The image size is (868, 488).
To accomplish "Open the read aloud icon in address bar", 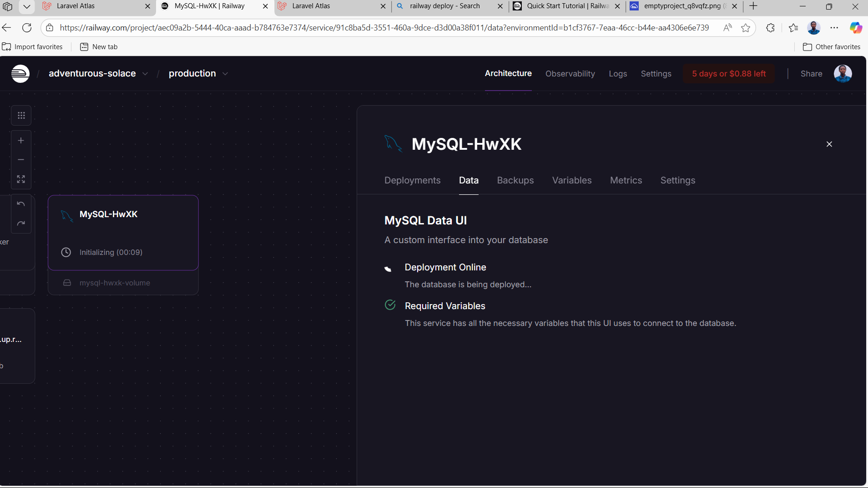I will click(727, 28).
